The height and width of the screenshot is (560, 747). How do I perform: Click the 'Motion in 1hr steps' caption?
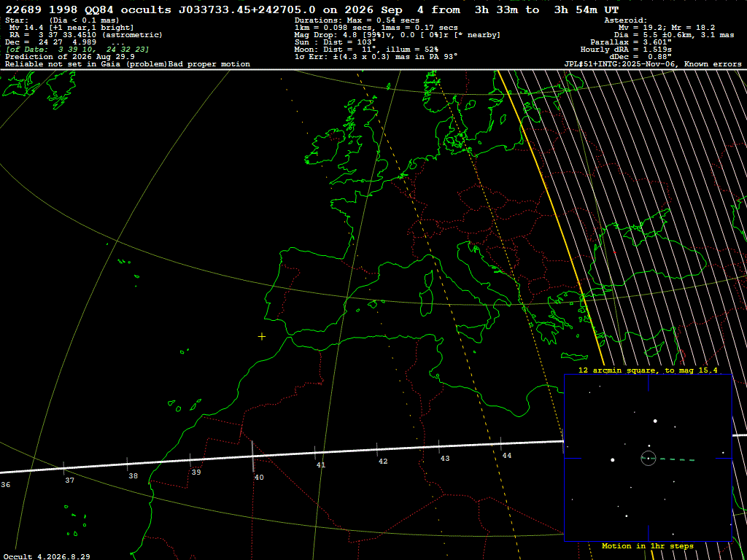(x=648, y=545)
